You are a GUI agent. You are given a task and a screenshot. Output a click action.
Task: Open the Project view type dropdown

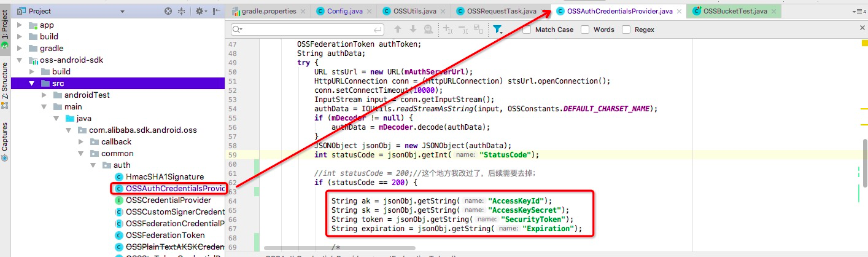(x=123, y=12)
